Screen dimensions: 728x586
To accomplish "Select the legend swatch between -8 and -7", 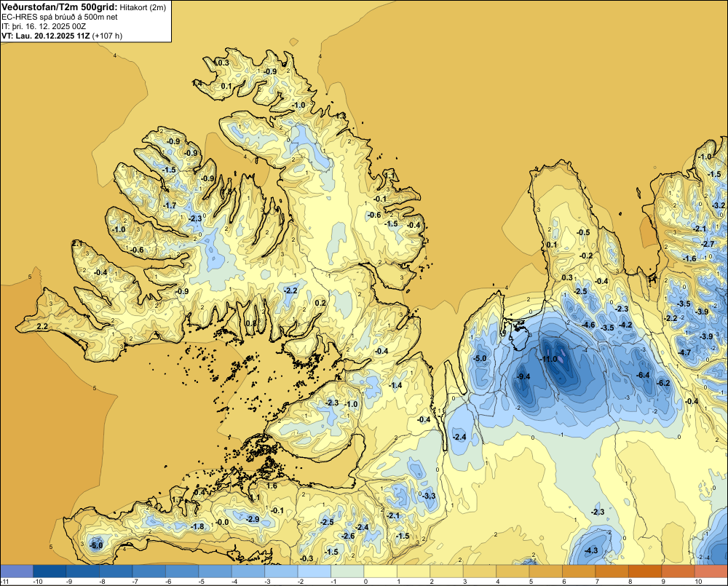I will point(116,571).
